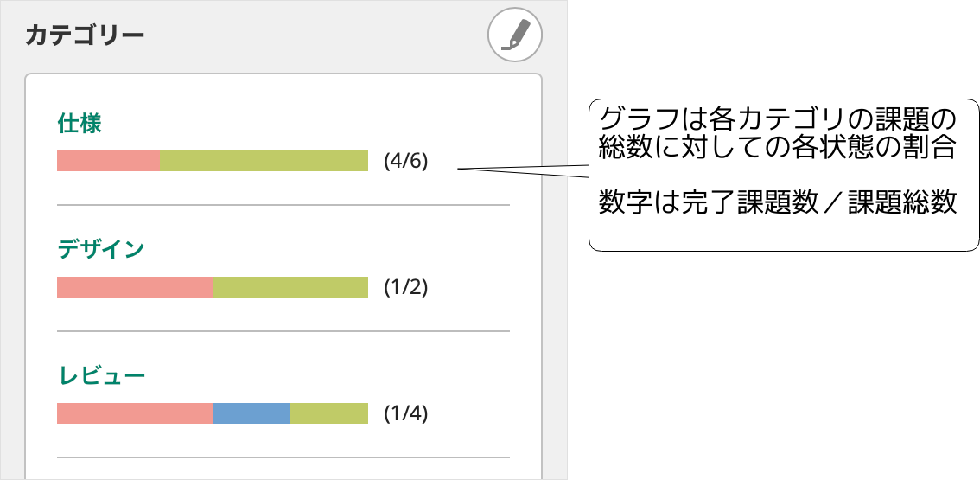
Task: Click the red segment of レビュー bar
Action: click(x=134, y=413)
